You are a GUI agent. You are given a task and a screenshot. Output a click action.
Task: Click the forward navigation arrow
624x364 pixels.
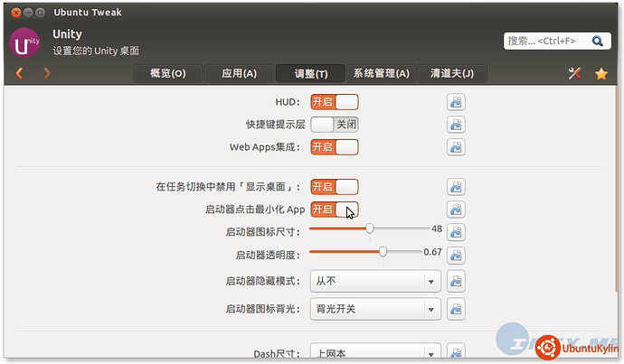pyautogui.click(x=47, y=73)
